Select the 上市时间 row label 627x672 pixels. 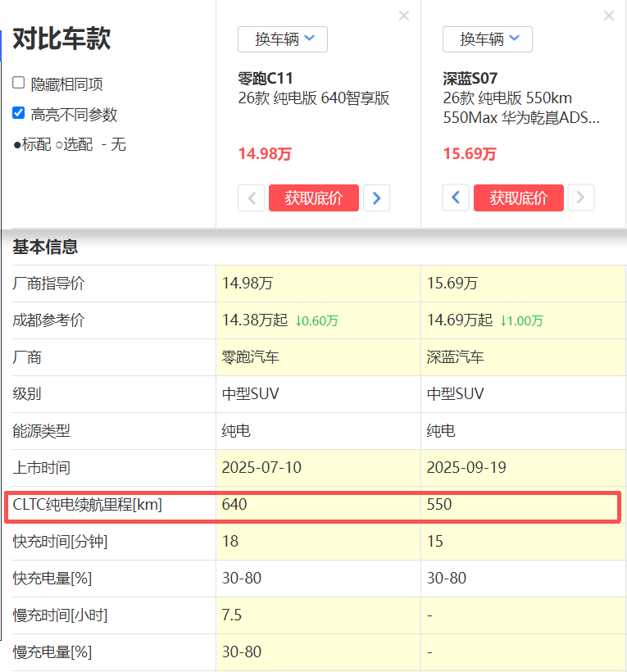tap(41, 468)
